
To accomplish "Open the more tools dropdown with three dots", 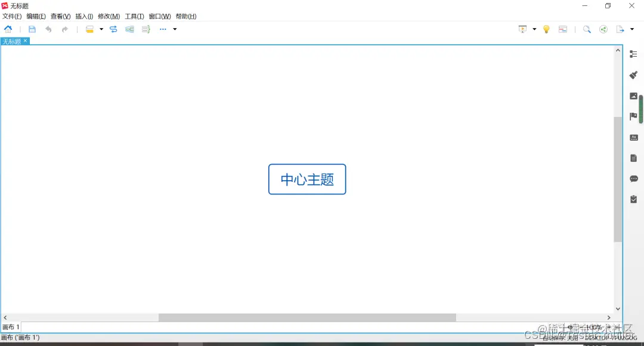I will click(x=163, y=29).
